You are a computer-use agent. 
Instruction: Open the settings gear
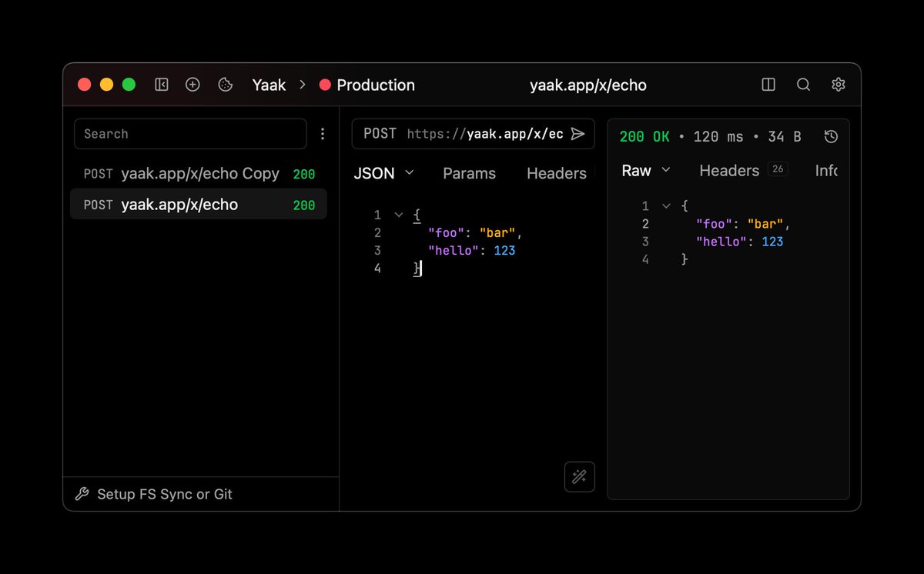point(839,85)
